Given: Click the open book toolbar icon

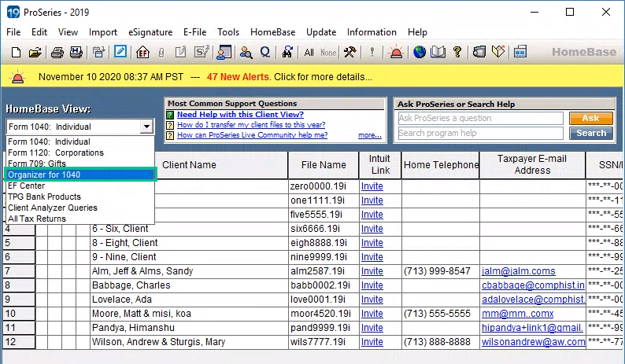Looking at the screenshot, I should 438,52.
